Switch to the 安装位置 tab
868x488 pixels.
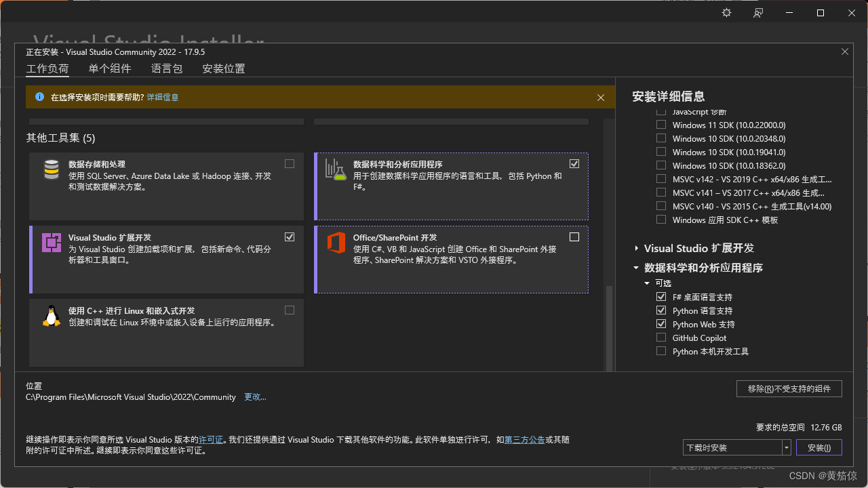coord(224,68)
